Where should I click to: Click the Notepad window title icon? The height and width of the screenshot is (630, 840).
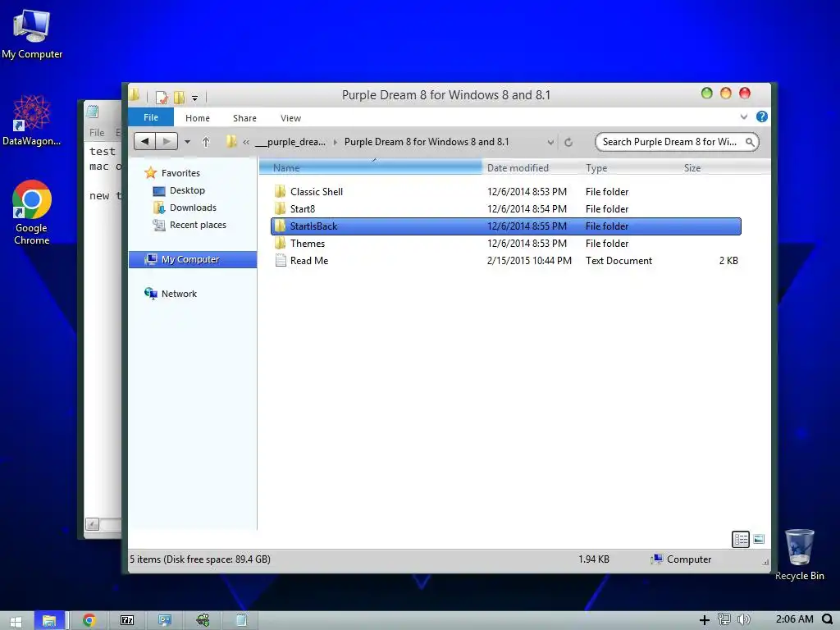93,111
